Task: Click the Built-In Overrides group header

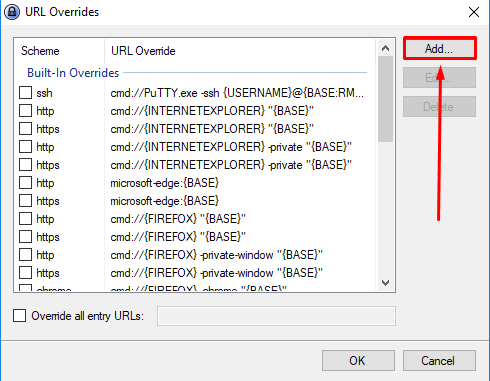Action: (x=73, y=73)
